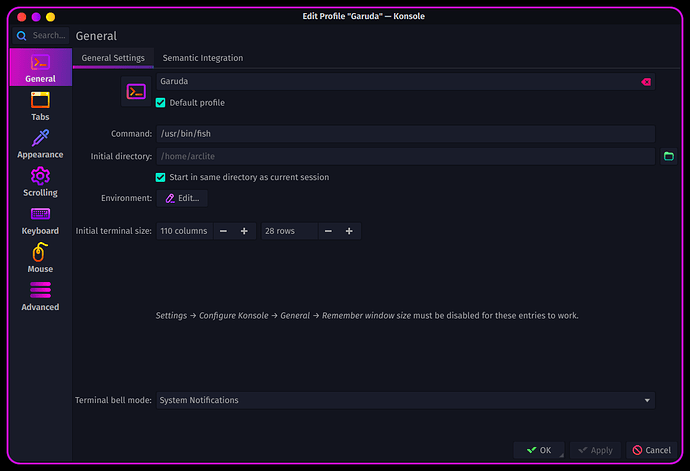
Task: Click the General page heading
Action: click(x=96, y=36)
